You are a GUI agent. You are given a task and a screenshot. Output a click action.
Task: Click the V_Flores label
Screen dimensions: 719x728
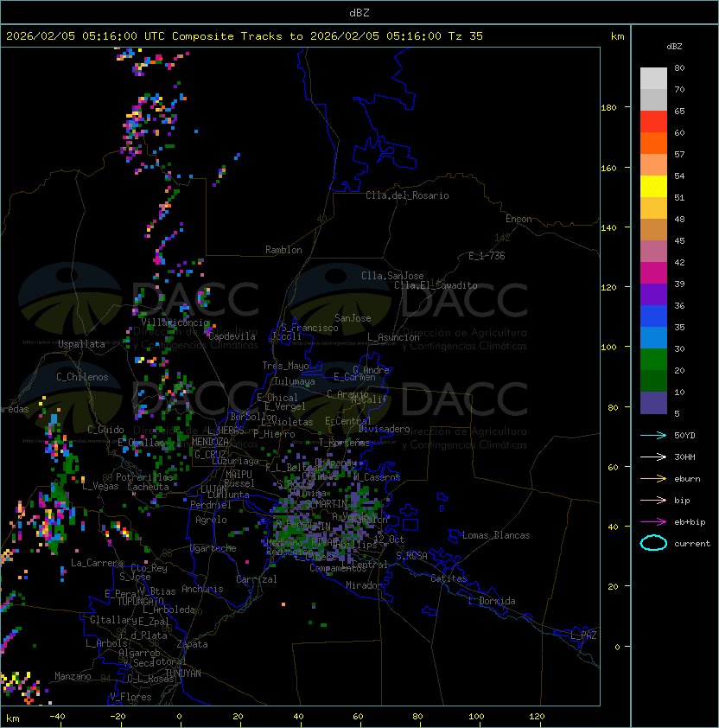[130, 696]
